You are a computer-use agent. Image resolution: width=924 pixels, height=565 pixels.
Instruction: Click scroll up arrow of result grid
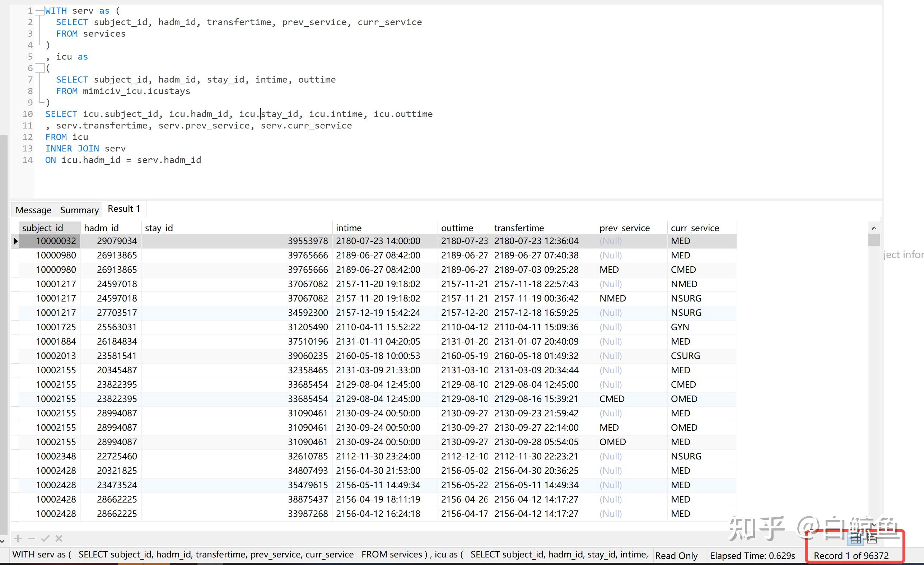click(874, 228)
